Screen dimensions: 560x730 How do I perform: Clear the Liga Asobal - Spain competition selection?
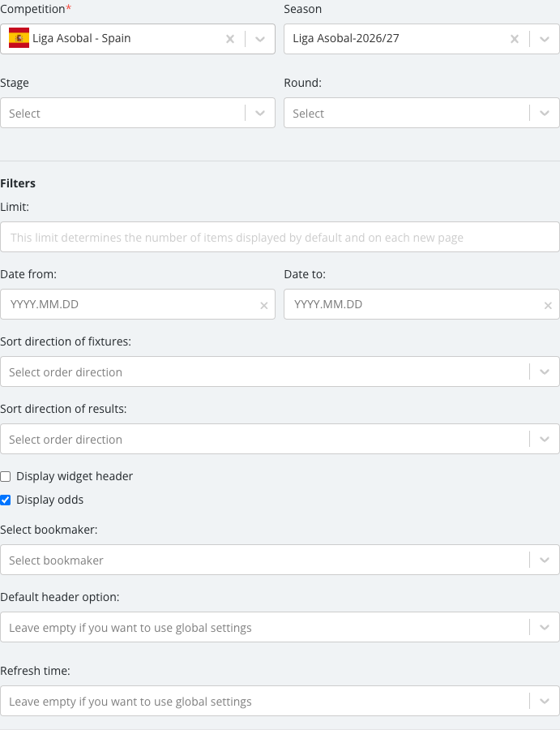point(230,39)
